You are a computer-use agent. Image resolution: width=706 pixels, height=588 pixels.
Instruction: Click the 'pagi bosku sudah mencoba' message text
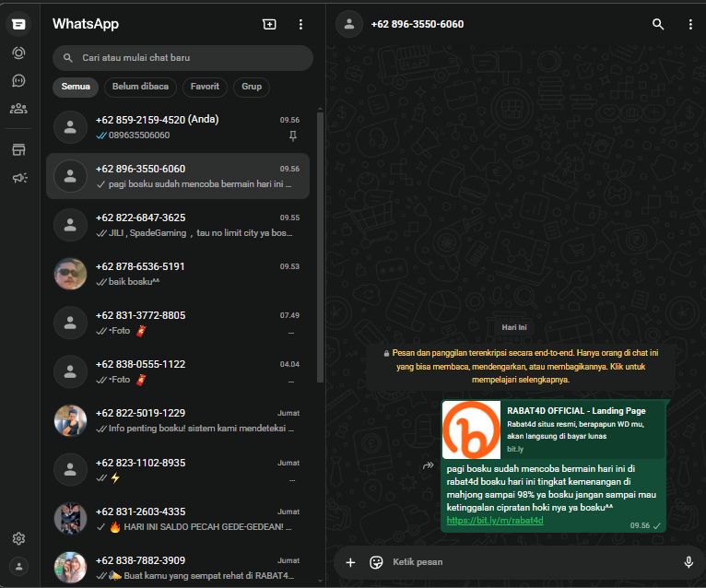(551, 488)
